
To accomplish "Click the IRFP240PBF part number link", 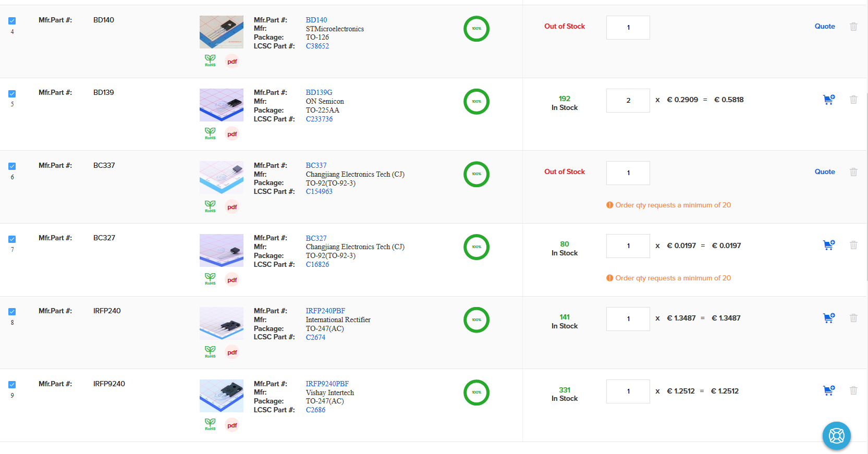I will coord(325,311).
